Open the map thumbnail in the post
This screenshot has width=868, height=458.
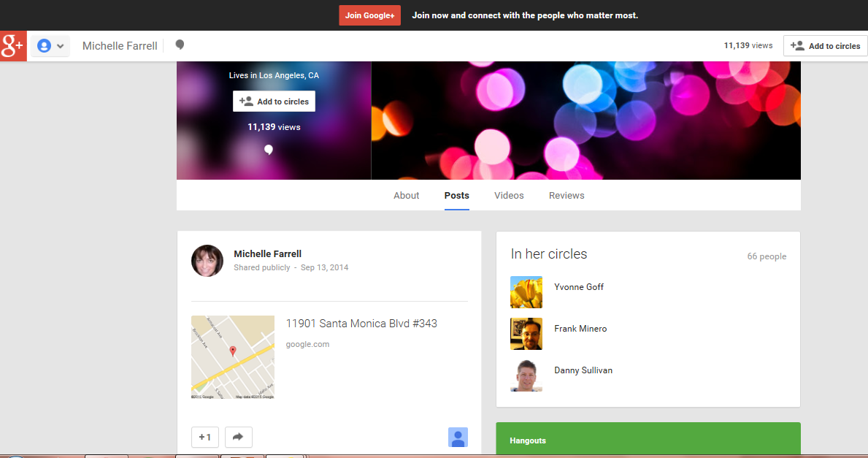coord(232,357)
